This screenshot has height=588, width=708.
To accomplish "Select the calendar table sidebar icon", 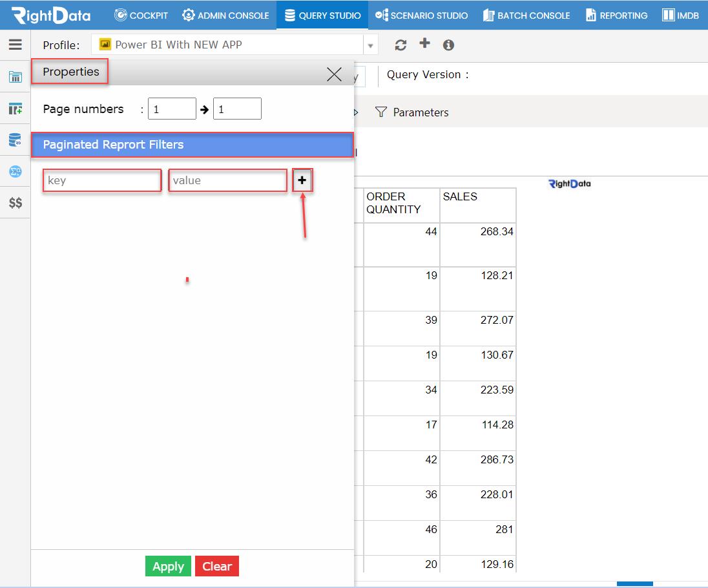I will tap(16, 77).
